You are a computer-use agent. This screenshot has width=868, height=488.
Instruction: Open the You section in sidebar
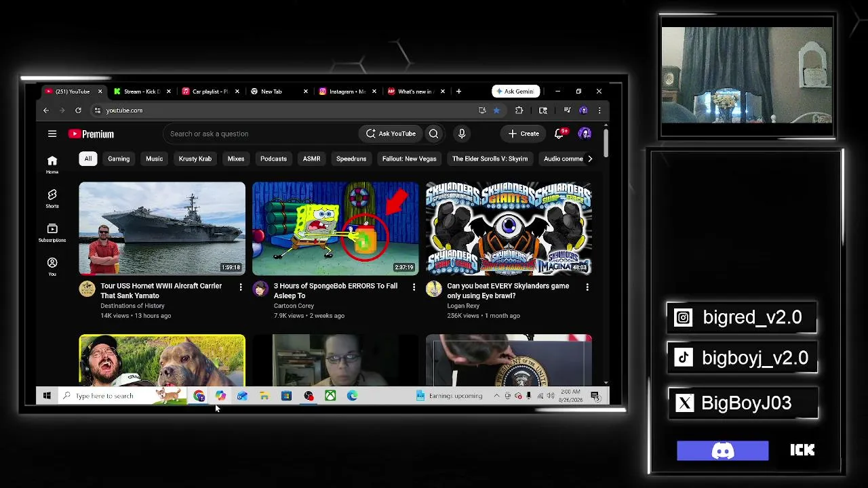coord(52,266)
